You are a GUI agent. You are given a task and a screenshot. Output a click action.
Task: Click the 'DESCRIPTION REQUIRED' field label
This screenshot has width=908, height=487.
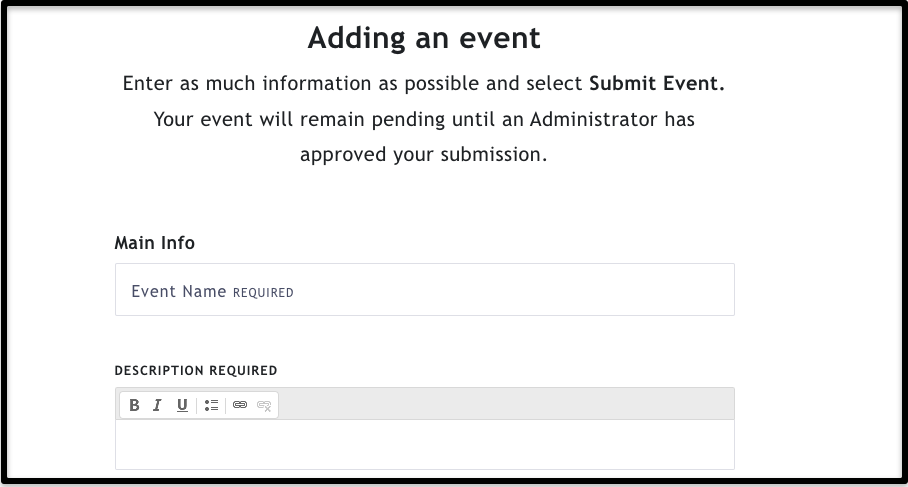196,371
